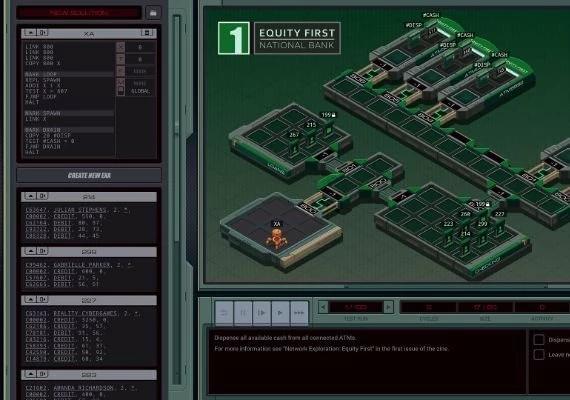
Task: Click the REALITY CYBERGAMES entry in file
Action: coord(85,313)
